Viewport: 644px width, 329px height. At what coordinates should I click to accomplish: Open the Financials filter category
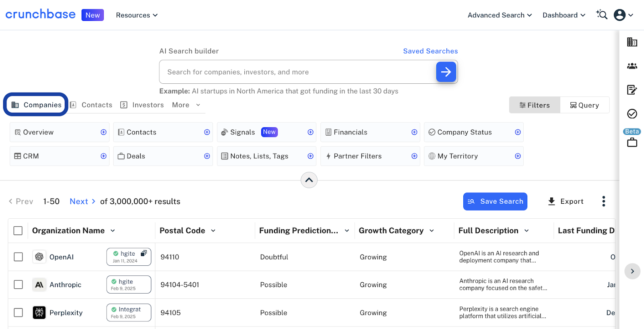click(x=370, y=132)
